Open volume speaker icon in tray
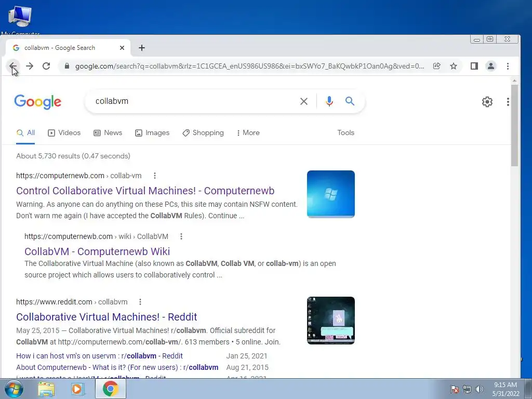Image resolution: width=532 pixels, height=399 pixels. click(480, 389)
